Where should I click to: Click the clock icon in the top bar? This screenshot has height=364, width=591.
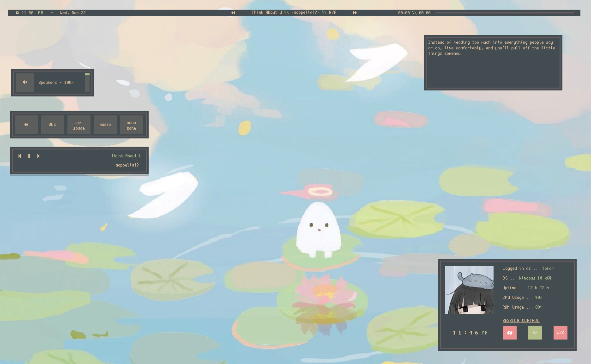17,12
